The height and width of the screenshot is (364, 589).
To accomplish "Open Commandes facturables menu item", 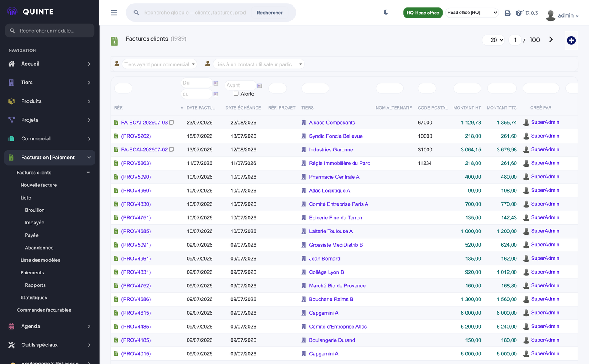I will pos(44,310).
